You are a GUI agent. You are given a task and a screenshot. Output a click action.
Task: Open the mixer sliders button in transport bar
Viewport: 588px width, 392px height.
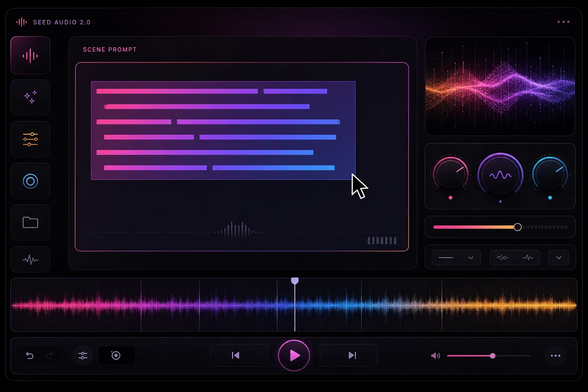pyautogui.click(x=83, y=356)
